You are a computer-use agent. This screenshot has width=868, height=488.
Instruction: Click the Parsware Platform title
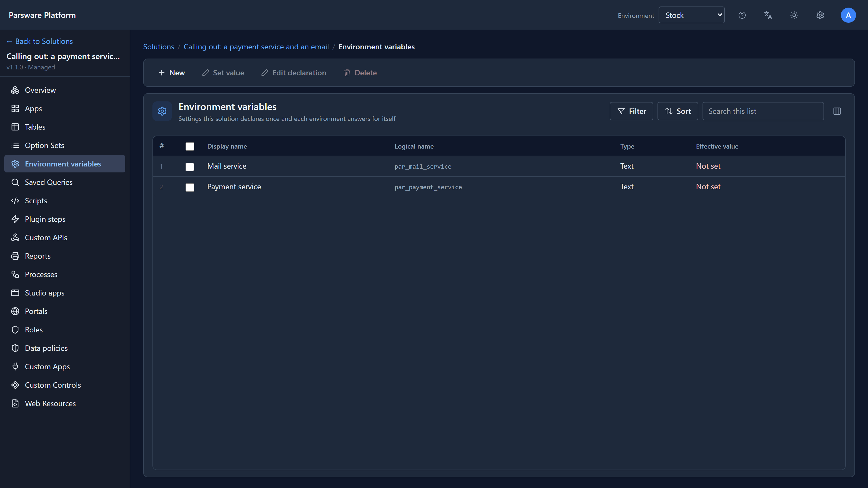[42, 15]
